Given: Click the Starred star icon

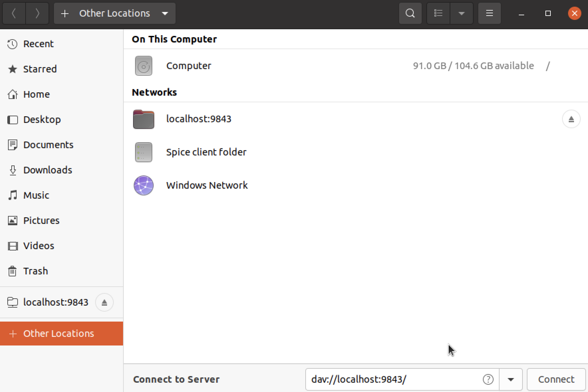Looking at the screenshot, I should [12, 69].
